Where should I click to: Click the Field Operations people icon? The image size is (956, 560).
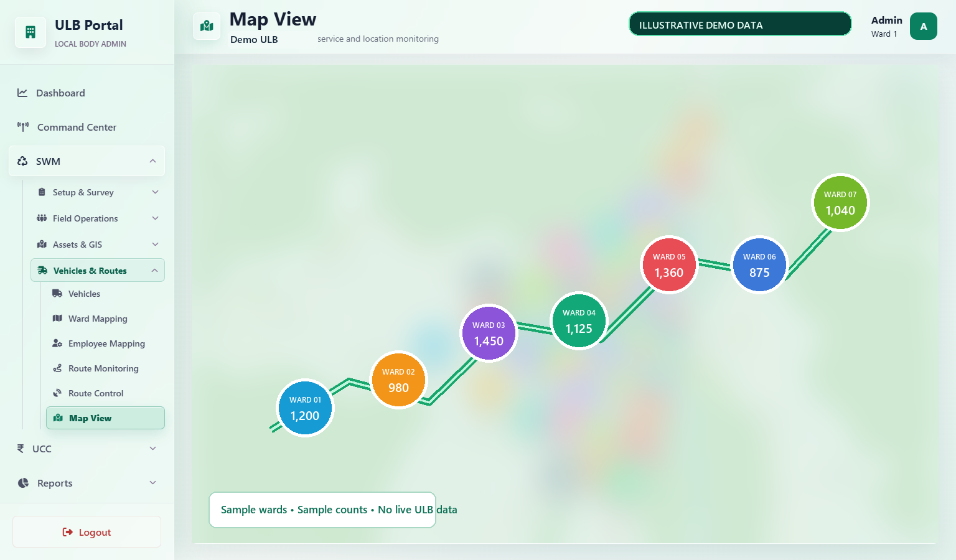coord(42,218)
